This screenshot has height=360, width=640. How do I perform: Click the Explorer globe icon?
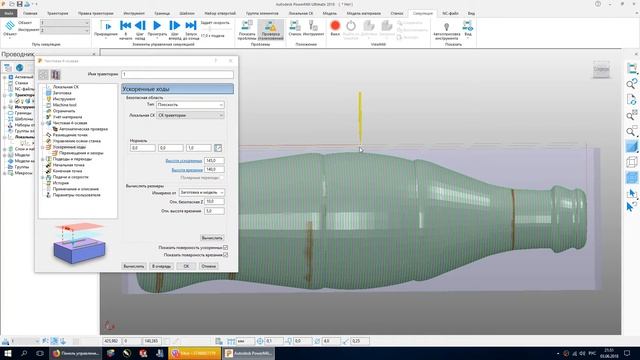[19, 68]
